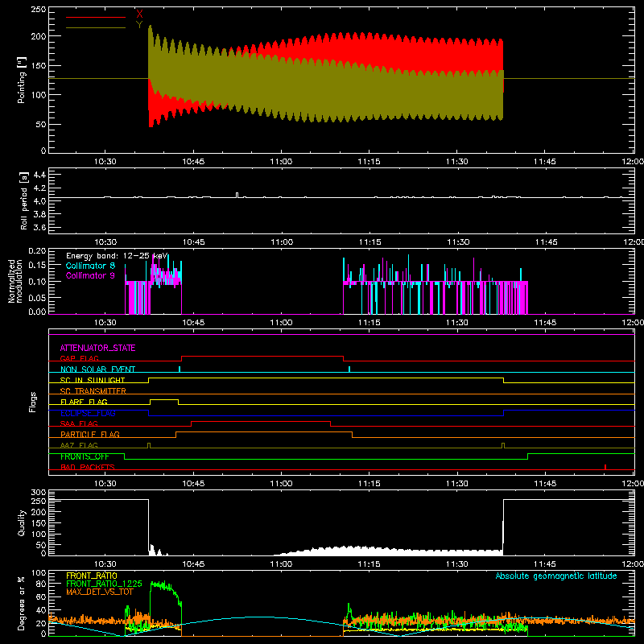Viewport: 644px width, 644px height.
Task: Click the 'Quality' y-axis title
Action: coord(22,522)
